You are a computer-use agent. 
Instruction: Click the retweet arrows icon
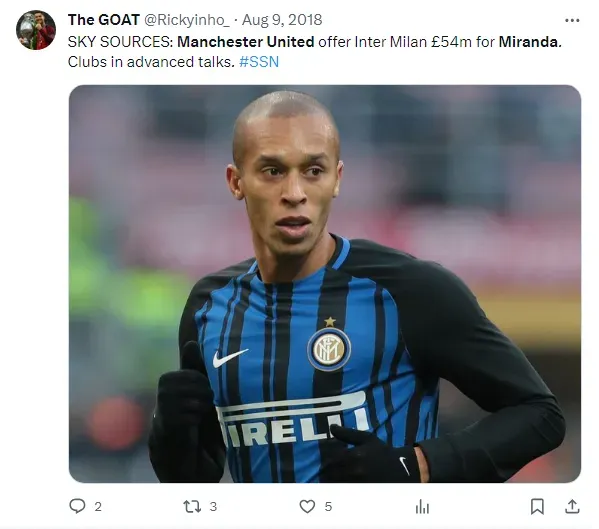pos(192,506)
